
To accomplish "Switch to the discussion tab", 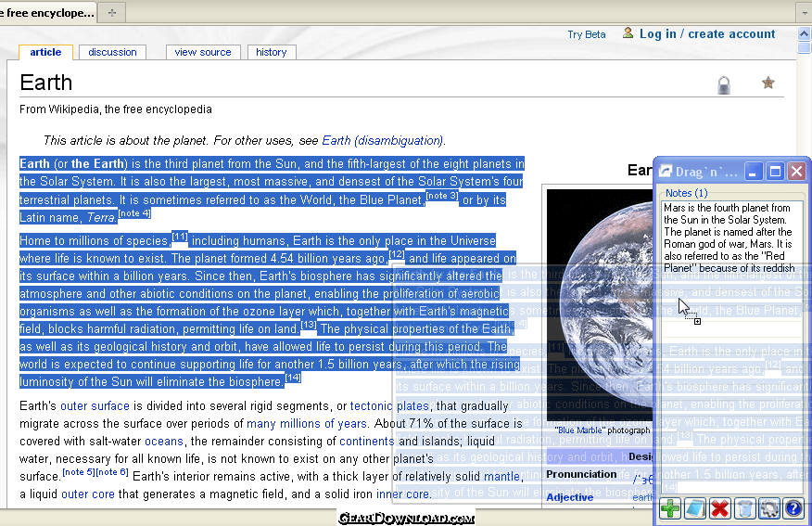I will pos(112,52).
